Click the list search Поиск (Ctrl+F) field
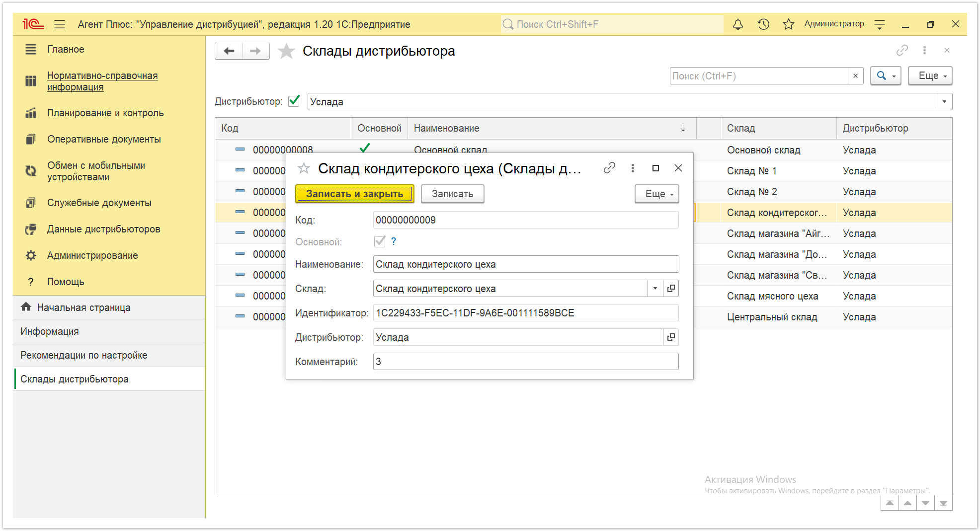The height and width of the screenshot is (531, 980). [x=759, y=76]
